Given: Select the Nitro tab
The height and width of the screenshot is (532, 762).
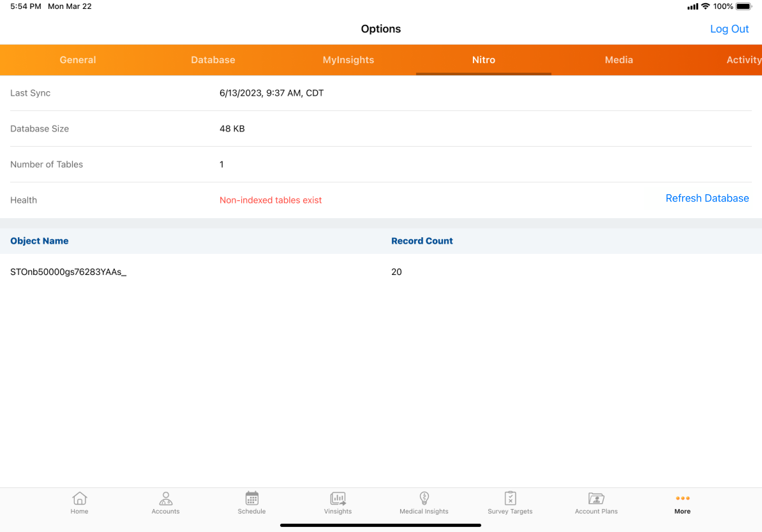Looking at the screenshot, I should tap(483, 60).
